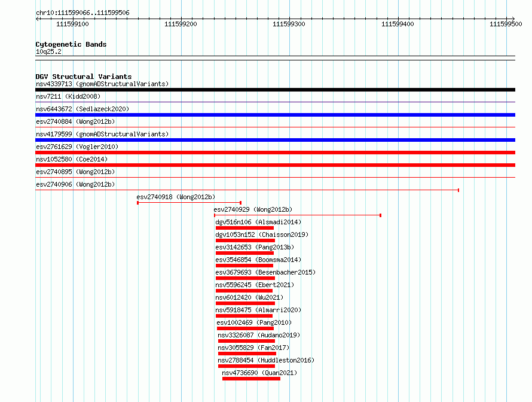Select the esv2740918 thin red span

point(189,203)
